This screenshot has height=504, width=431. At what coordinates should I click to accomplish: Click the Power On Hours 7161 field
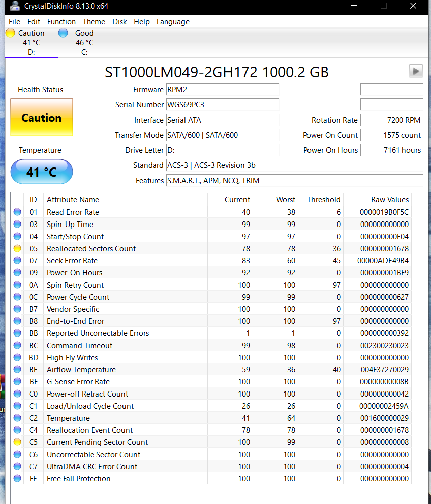(x=392, y=150)
